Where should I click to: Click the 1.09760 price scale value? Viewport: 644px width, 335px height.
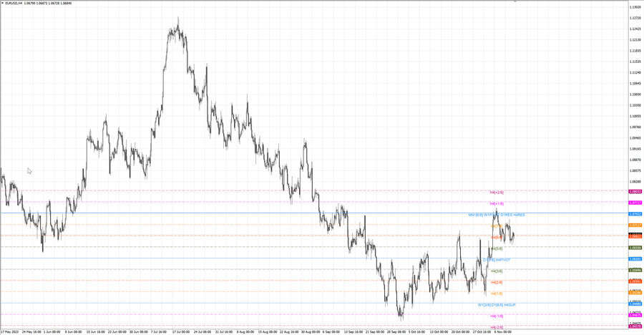(635, 127)
